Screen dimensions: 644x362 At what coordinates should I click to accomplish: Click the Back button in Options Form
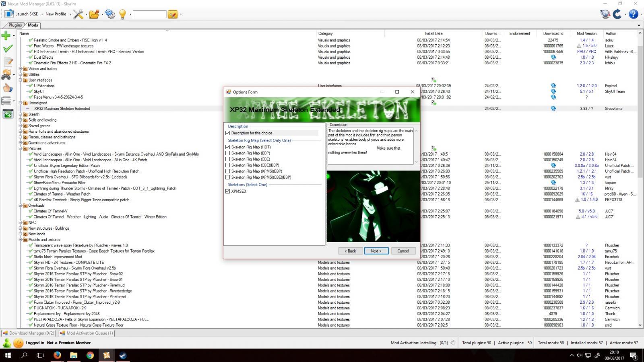[350, 251]
